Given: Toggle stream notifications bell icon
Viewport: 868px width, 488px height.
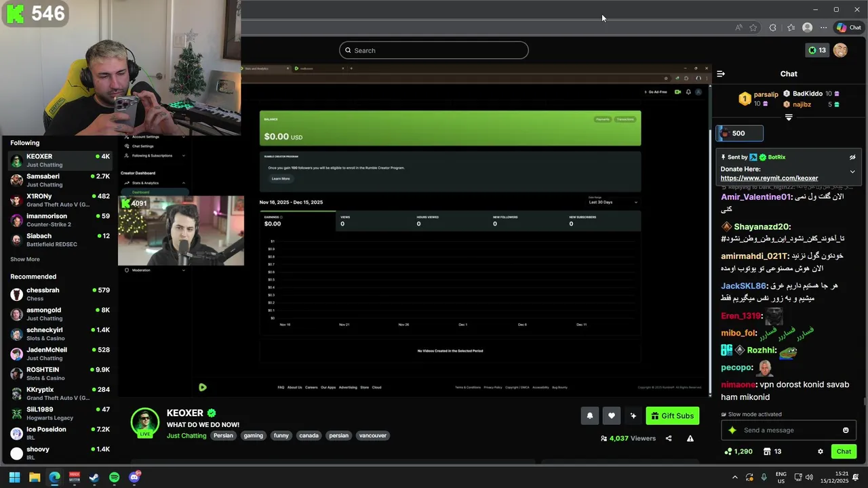Looking at the screenshot, I should click(x=589, y=415).
